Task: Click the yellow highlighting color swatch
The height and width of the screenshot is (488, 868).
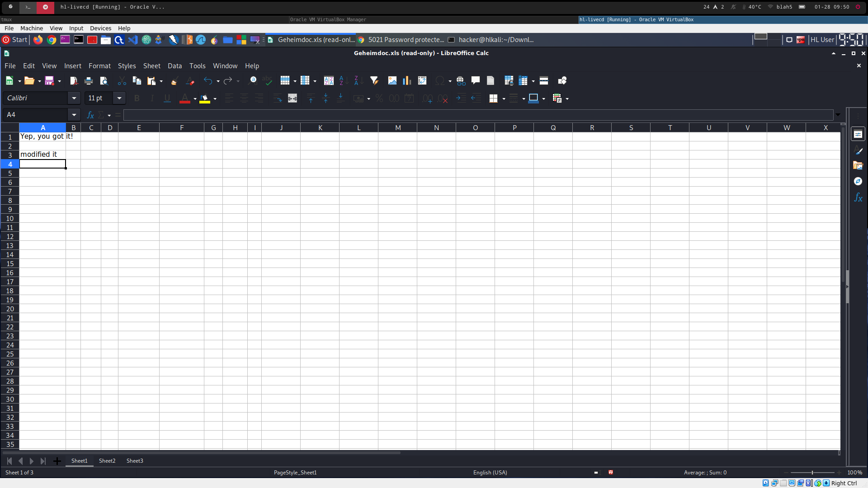Action: [x=204, y=99]
